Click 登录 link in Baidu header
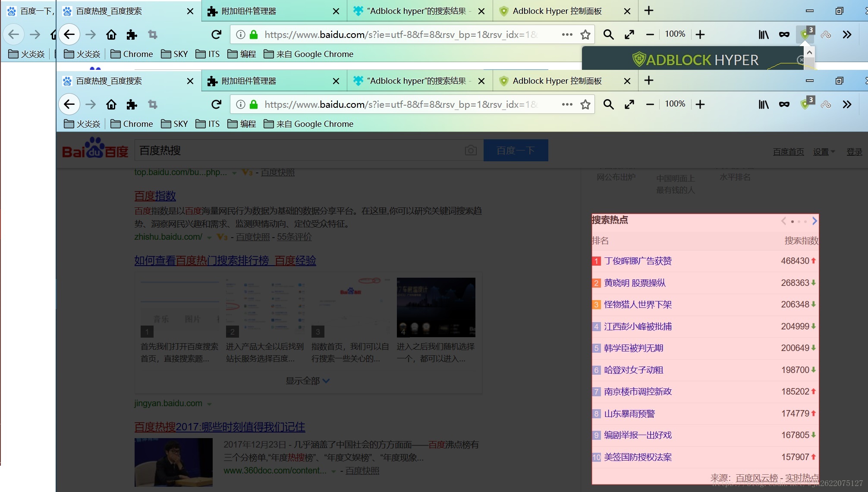868x492 pixels. [854, 152]
